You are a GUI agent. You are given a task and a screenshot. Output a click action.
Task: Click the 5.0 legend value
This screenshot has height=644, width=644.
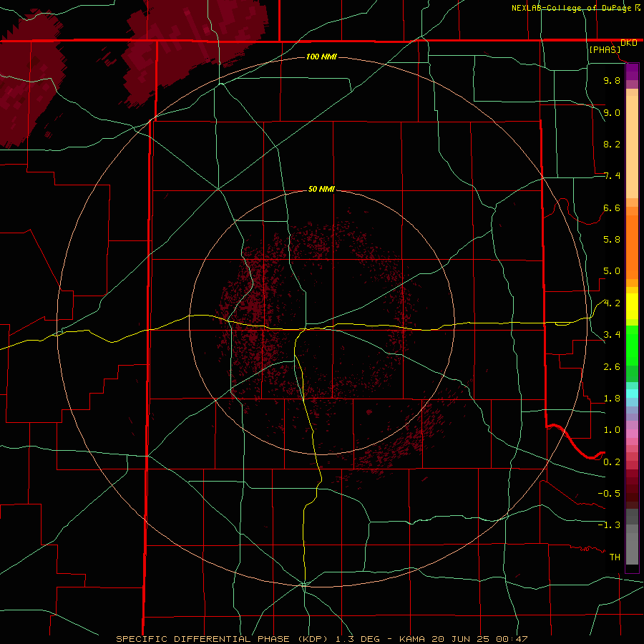coord(612,271)
